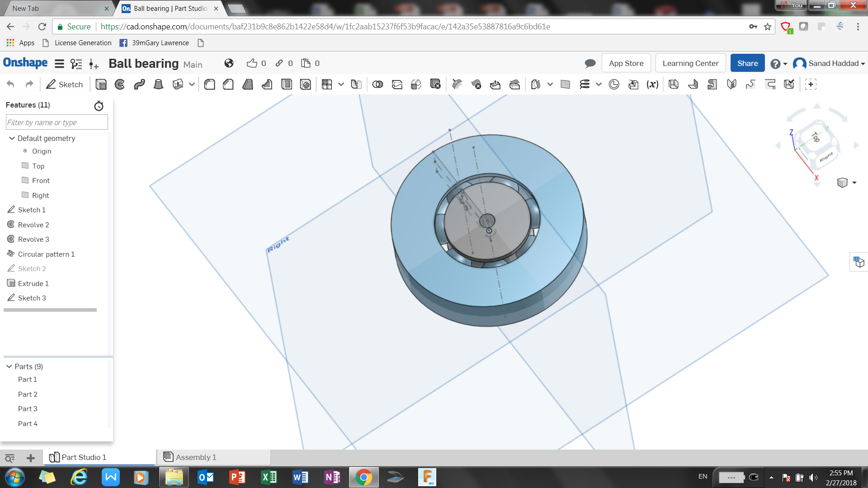This screenshot has height=488, width=868.
Task: Select the Extrude tool icon
Action: tap(101, 84)
